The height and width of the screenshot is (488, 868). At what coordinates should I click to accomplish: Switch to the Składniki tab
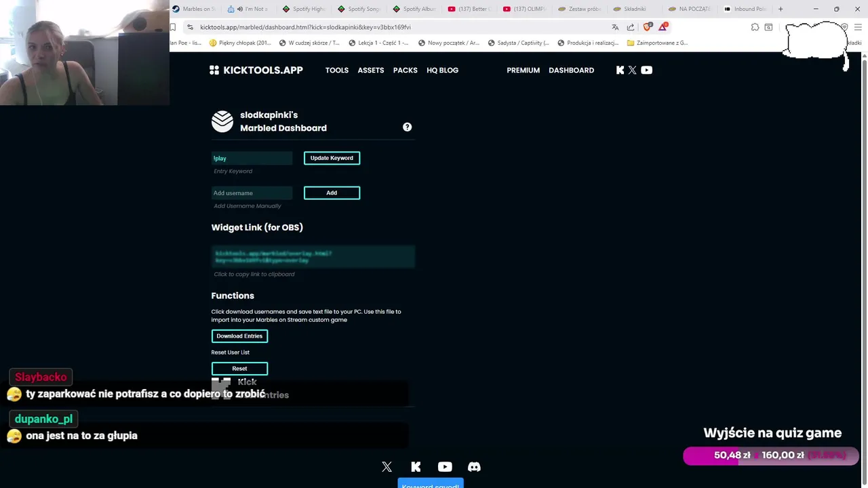(635, 9)
